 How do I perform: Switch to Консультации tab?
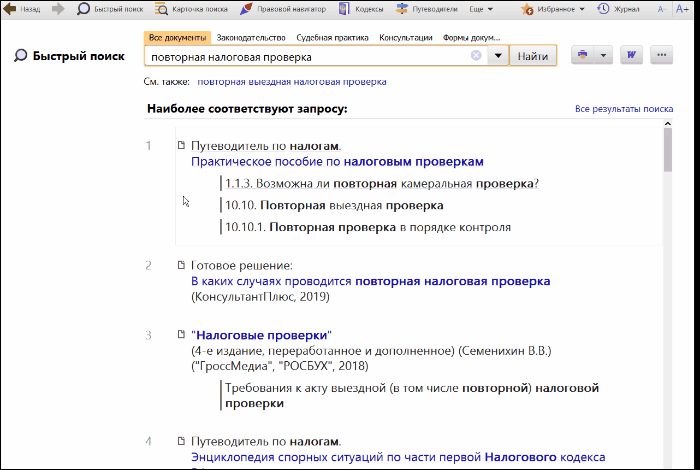coord(406,37)
